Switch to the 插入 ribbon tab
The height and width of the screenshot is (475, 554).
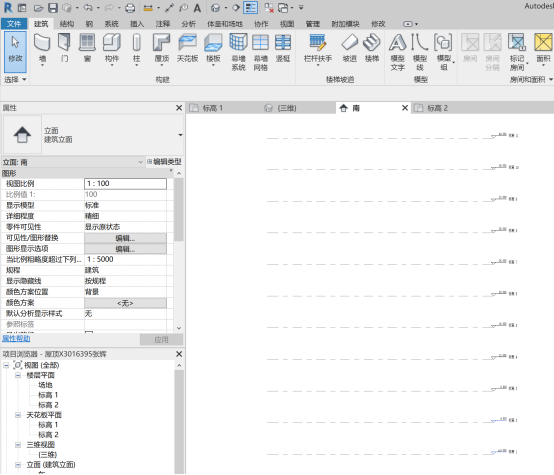pyautogui.click(x=137, y=24)
